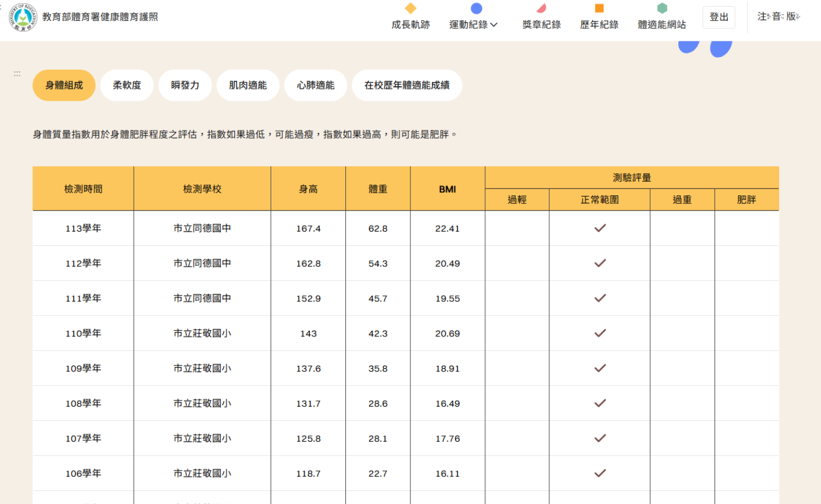Switch to 在校歷年體適能成績 tab
This screenshot has width=821, height=504.
point(407,85)
